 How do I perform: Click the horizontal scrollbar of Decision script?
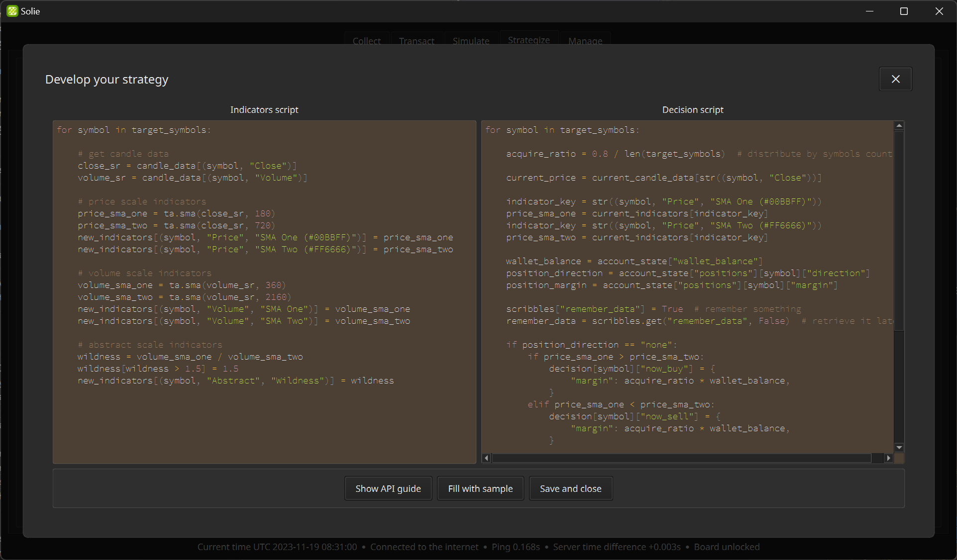tap(681, 458)
